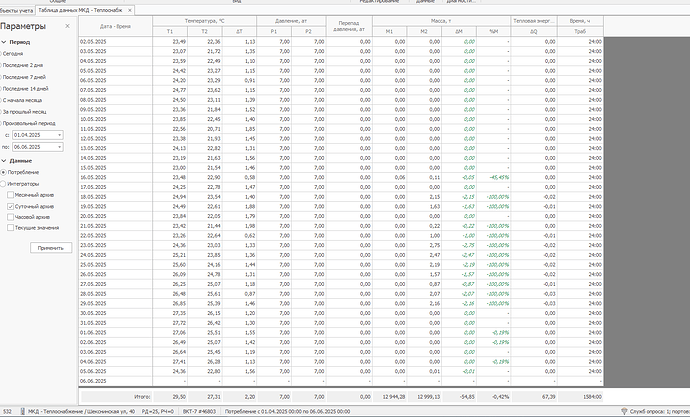Click the T1 column header
690x417 pixels.
[x=170, y=32]
